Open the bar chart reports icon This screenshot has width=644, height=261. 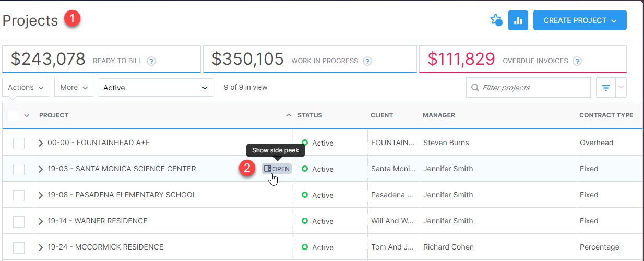[x=518, y=20]
